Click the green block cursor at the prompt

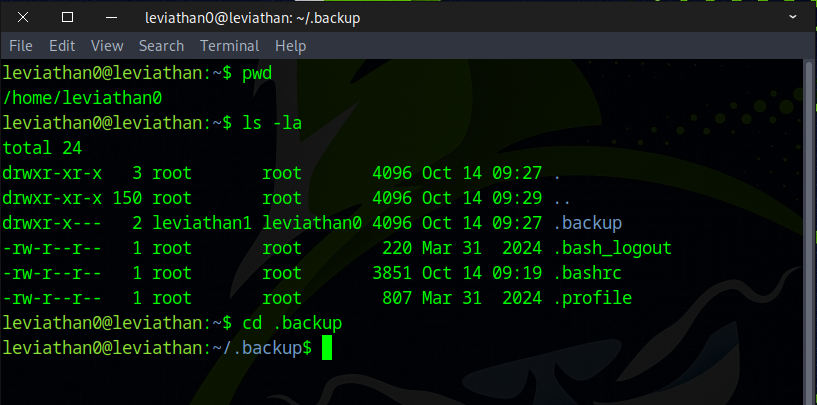click(x=327, y=348)
